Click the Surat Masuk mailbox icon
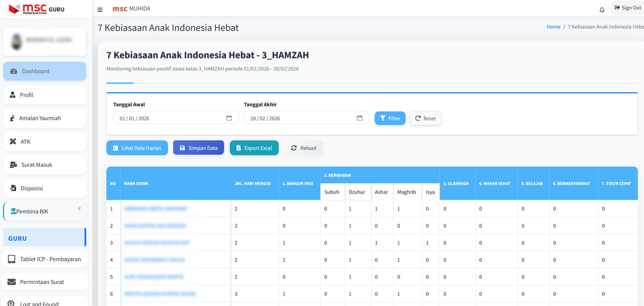 pyautogui.click(x=13, y=165)
